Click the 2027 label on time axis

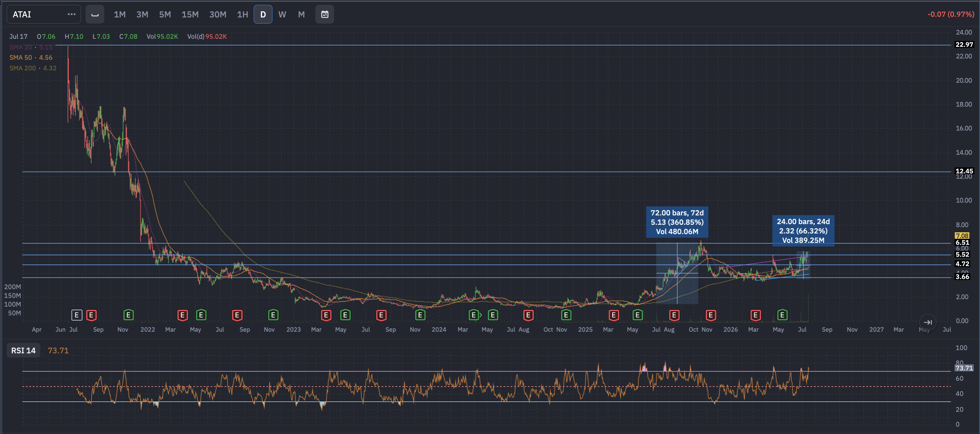click(876, 330)
